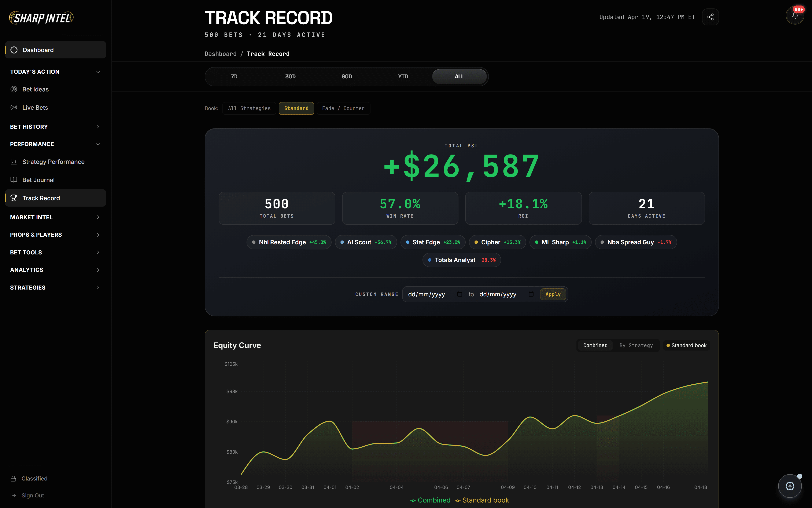The image size is (812, 508).
Task: Click Dashboard breadcrumb link
Action: (x=221, y=54)
